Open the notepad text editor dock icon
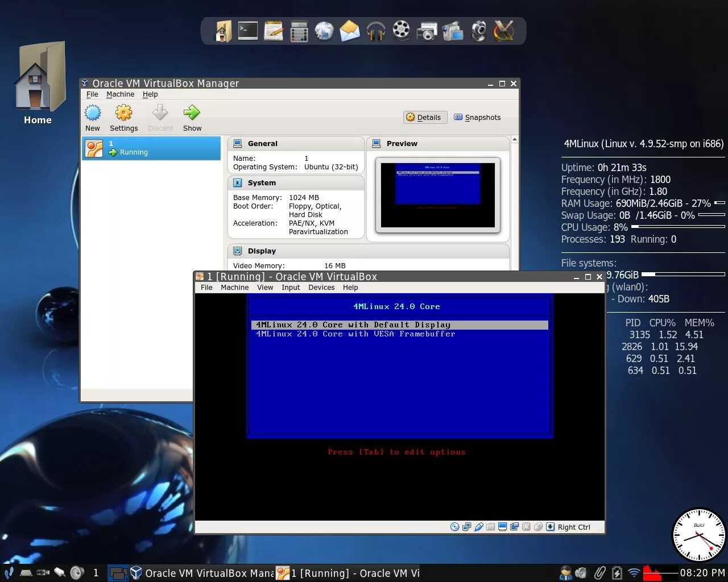 coord(274,31)
